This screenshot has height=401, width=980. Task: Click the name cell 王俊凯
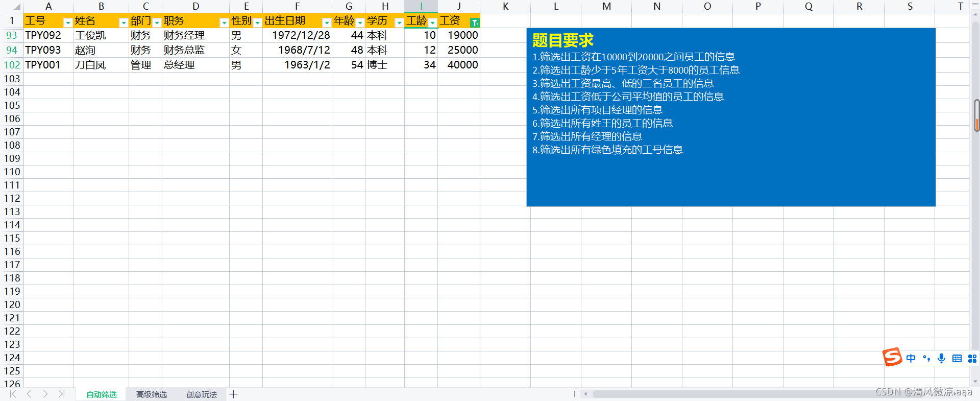tap(101, 35)
